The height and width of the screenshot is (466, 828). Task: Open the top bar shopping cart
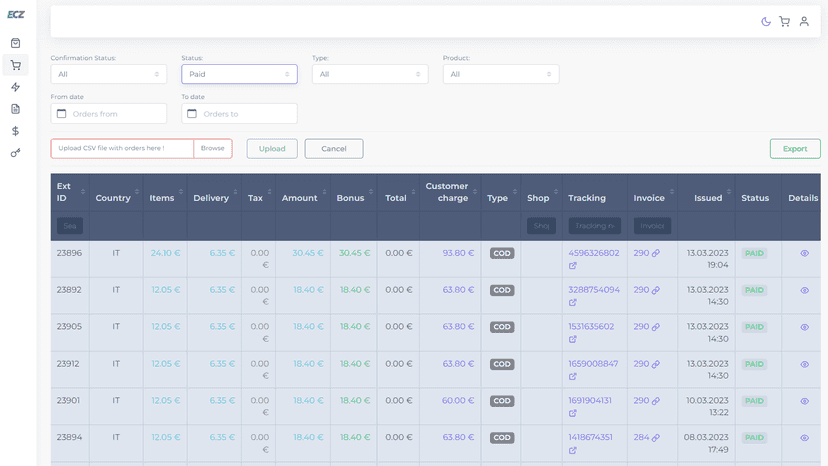785,22
